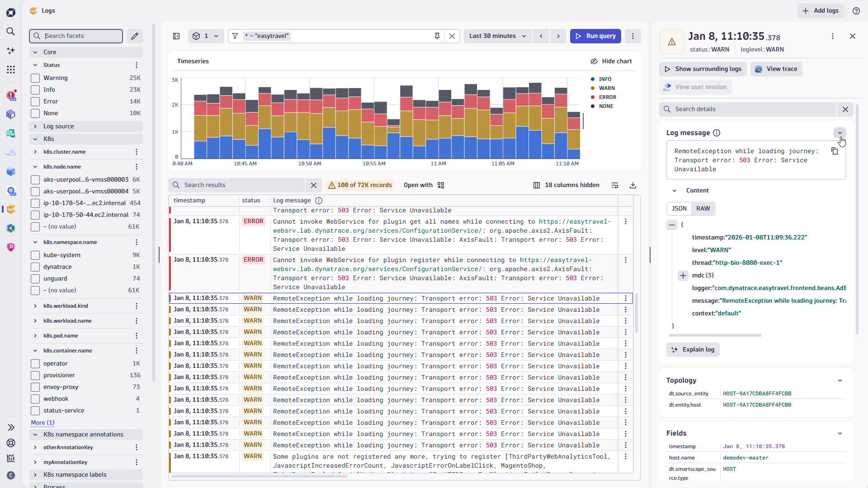Open the options menu next to Status facet

(137, 65)
